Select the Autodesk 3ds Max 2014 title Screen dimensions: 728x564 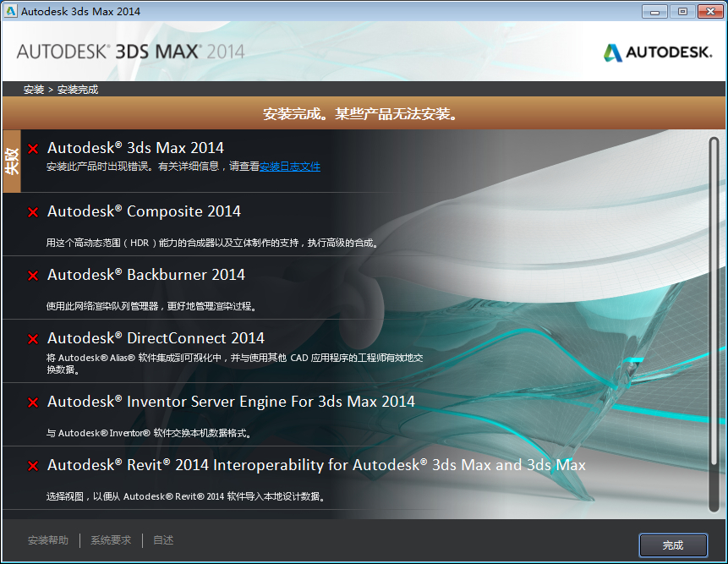(x=135, y=148)
